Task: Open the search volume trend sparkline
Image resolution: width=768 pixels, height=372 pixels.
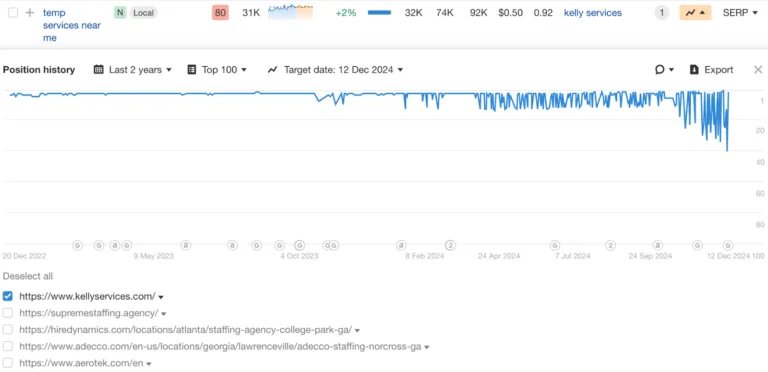Action: [x=290, y=12]
